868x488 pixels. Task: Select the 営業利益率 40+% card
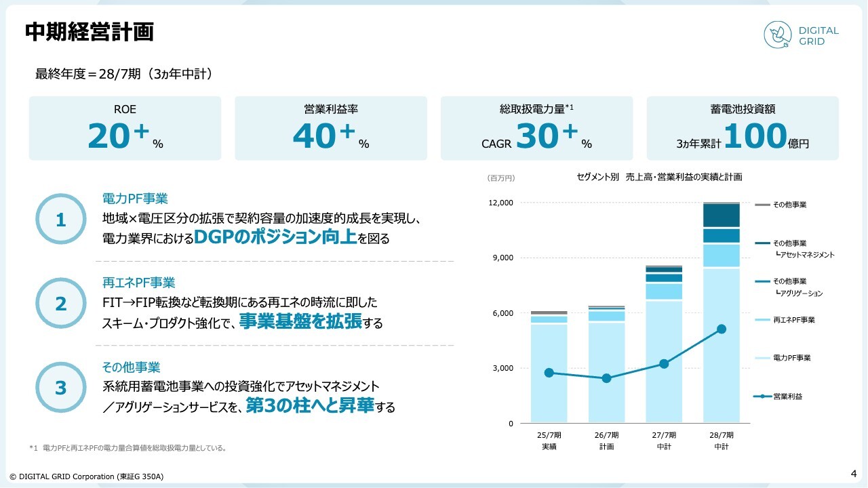click(x=331, y=128)
